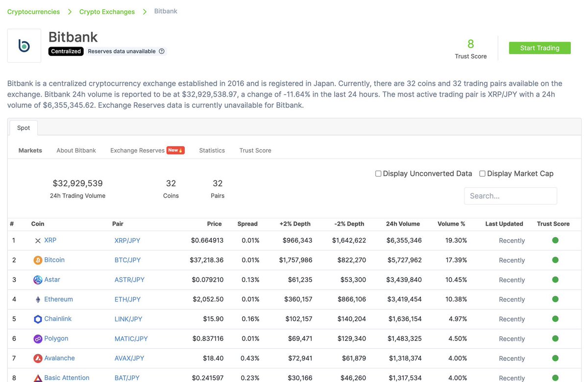Screen dimensions: 588x382
Task: Select the Markets tab
Action: (x=30, y=151)
